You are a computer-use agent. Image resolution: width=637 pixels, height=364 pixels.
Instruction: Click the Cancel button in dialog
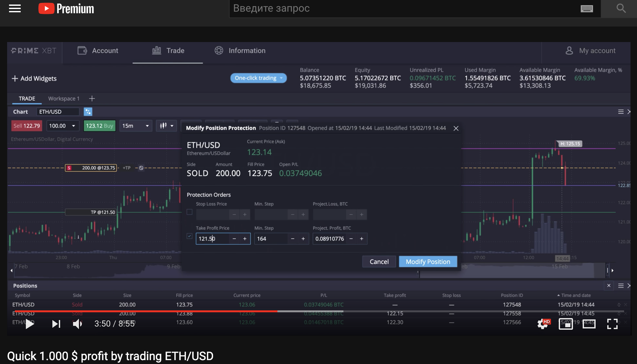coord(379,262)
